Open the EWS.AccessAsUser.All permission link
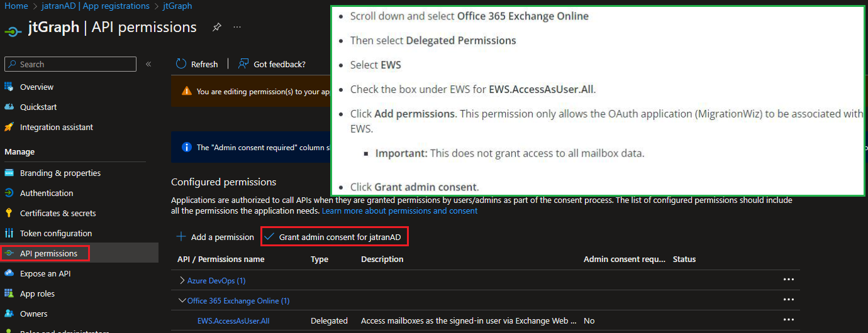868x333 pixels. (233, 320)
